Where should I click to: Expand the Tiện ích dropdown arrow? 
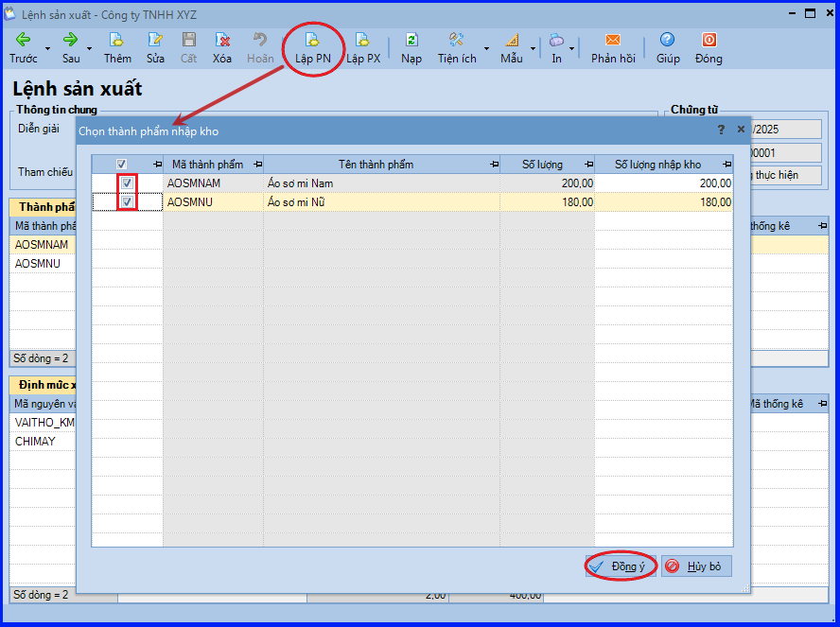point(486,49)
